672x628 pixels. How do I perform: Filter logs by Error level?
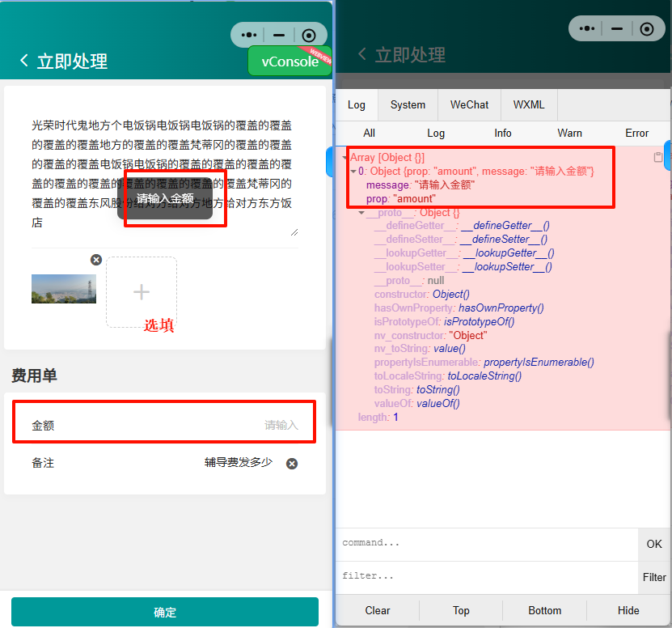pyautogui.click(x=636, y=133)
